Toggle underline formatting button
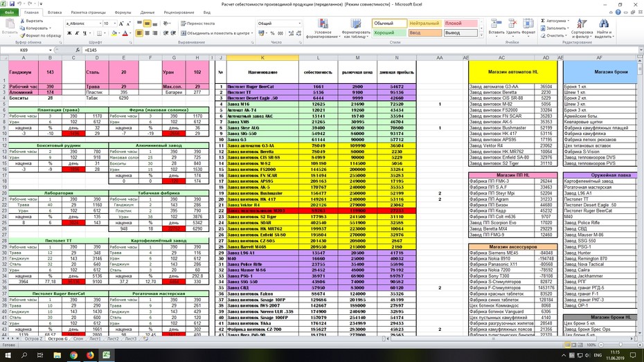 click(x=84, y=33)
